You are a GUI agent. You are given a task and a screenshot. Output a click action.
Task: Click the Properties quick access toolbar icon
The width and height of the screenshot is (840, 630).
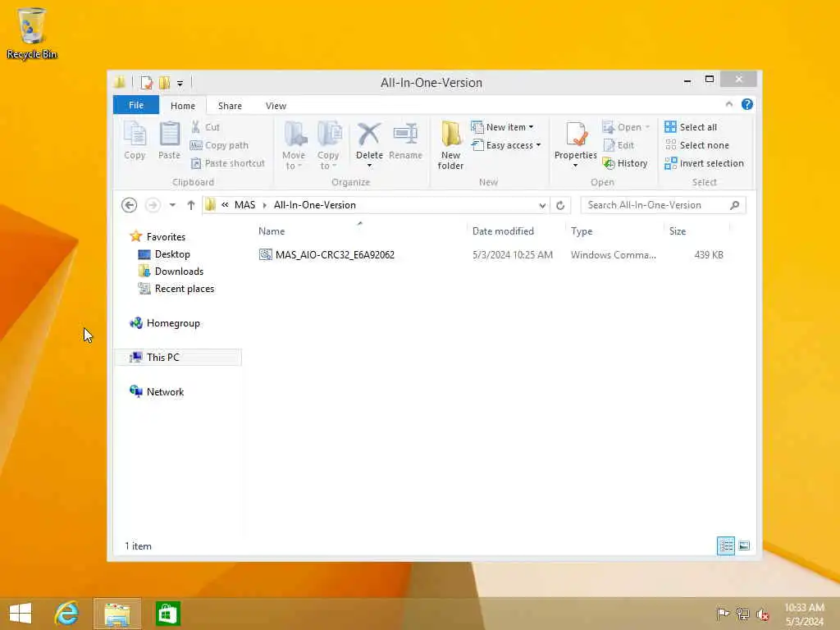146,83
